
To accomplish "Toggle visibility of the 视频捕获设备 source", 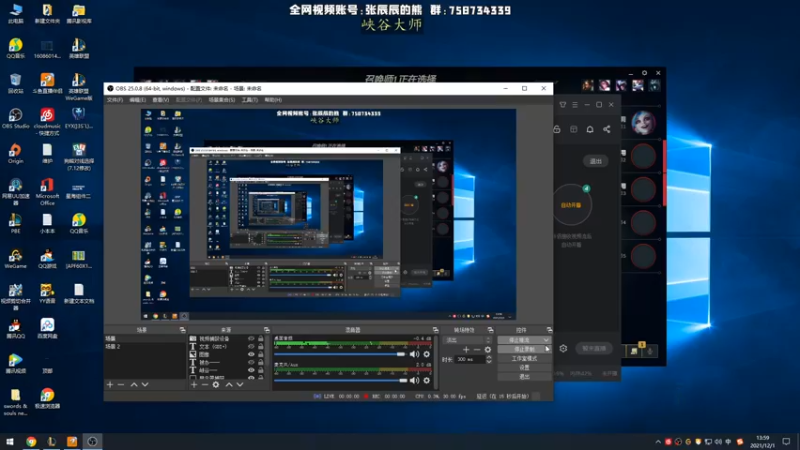I will tap(251, 338).
